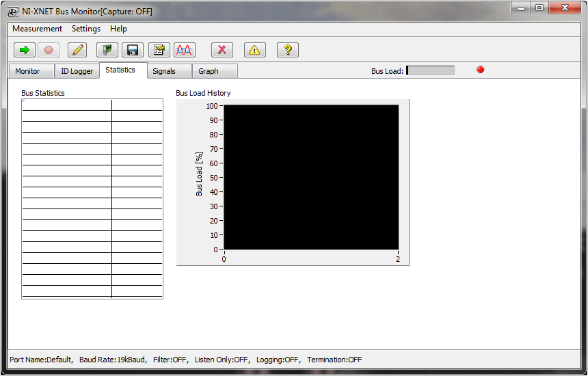Close the Bus Monitor window

(x=565, y=8)
